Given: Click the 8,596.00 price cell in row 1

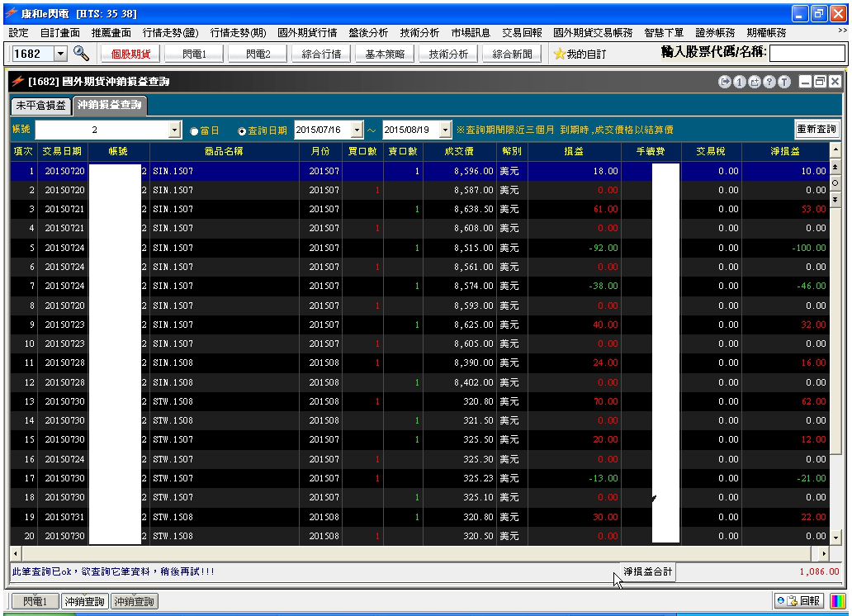Looking at the screenshot, I should 459,171.
